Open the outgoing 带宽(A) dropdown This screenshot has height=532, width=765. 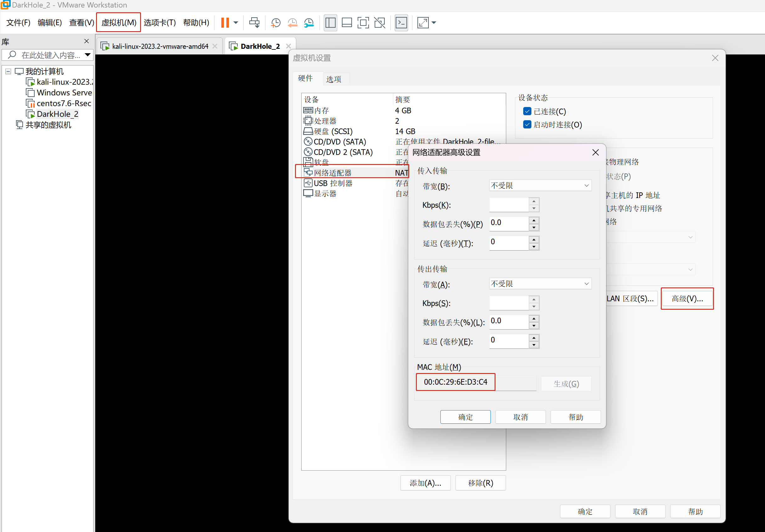tap(540, 284)
